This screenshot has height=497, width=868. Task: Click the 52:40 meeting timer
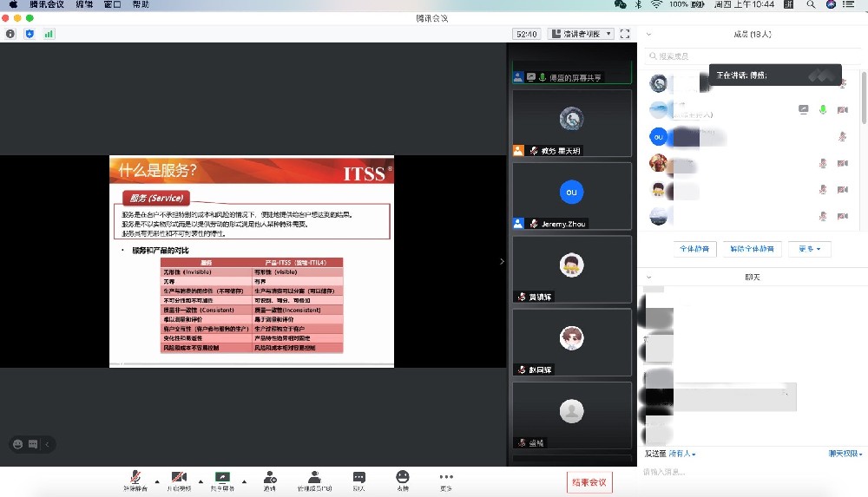(x=527, y=34)
